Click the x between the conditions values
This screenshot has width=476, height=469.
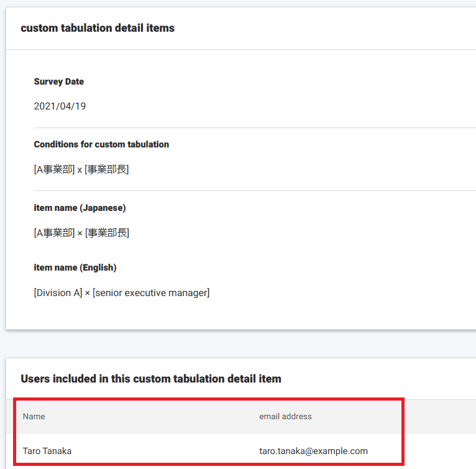point(80,170)
